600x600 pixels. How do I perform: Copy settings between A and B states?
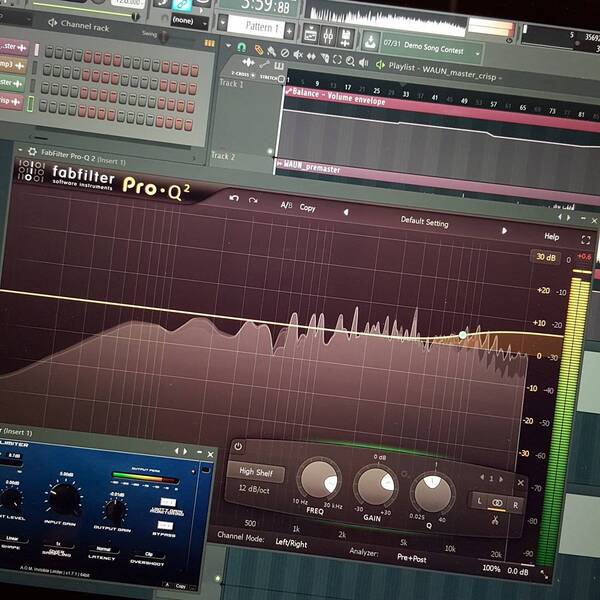point(307,207)
